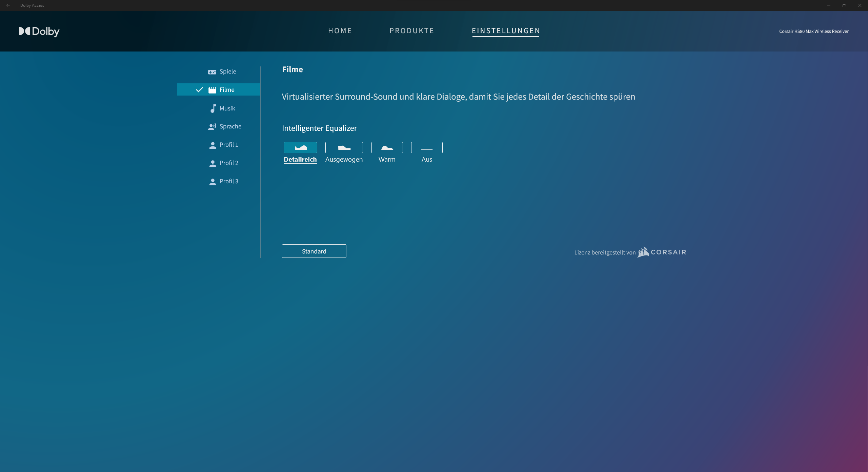
Task: Choose Ausgewogen equalizer preset
Action: tap(344, 148)
